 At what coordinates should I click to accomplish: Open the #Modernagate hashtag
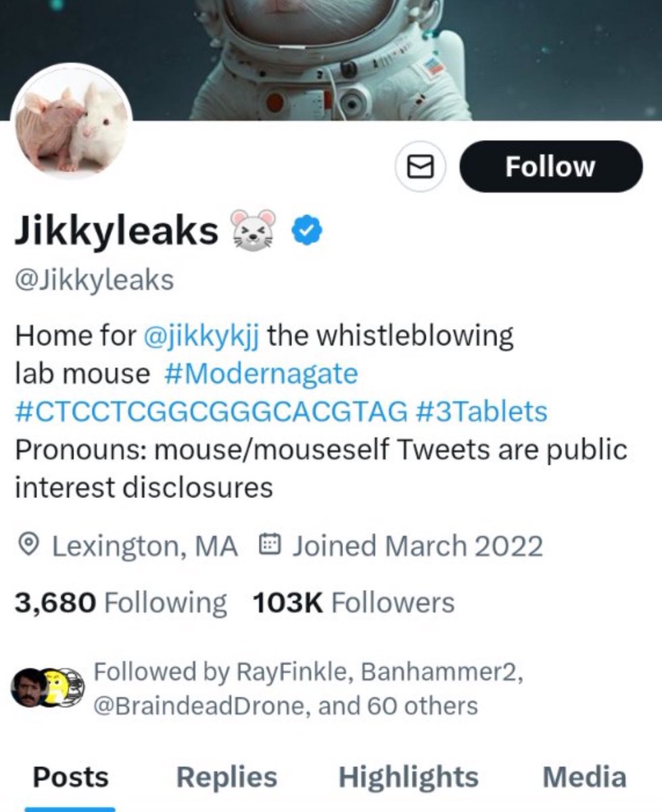(261, 373)
